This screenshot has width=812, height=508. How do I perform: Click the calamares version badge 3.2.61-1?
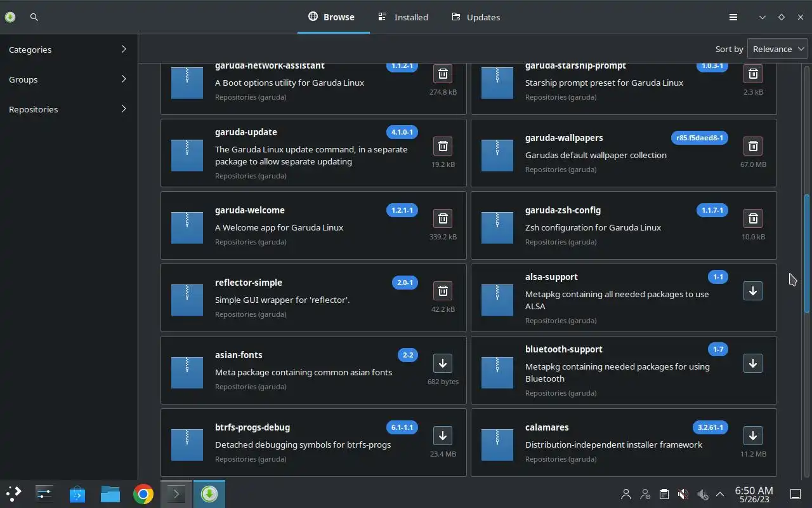(x=710, y=427)
